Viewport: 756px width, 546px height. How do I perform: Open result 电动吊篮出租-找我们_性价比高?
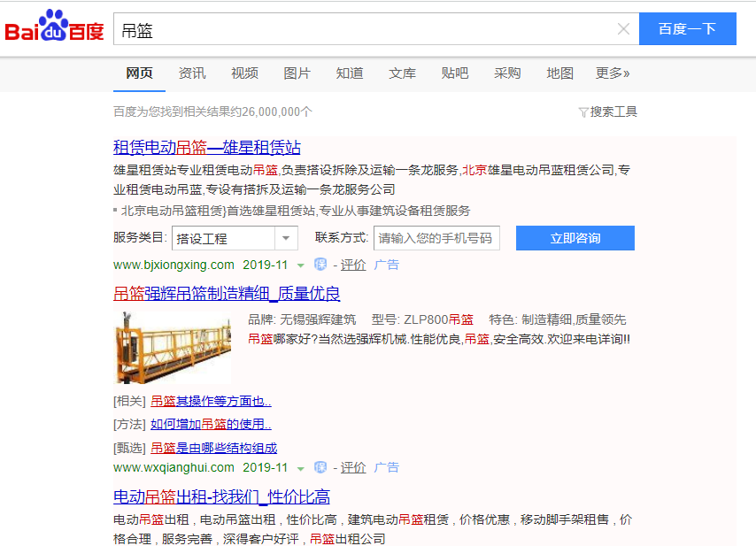tap(222, 496)
